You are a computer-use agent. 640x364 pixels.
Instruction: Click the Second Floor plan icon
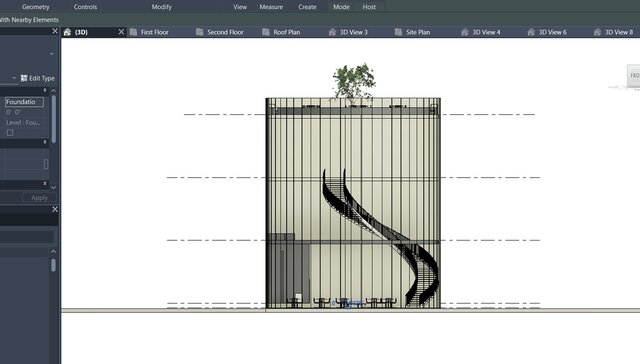pos(200,32)
